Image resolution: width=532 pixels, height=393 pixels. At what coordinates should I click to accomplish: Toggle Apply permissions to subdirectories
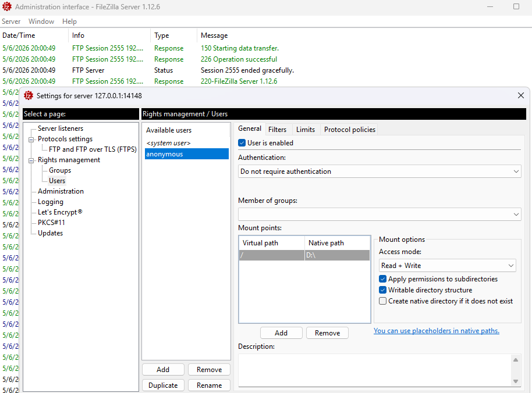tap(383, 279)
